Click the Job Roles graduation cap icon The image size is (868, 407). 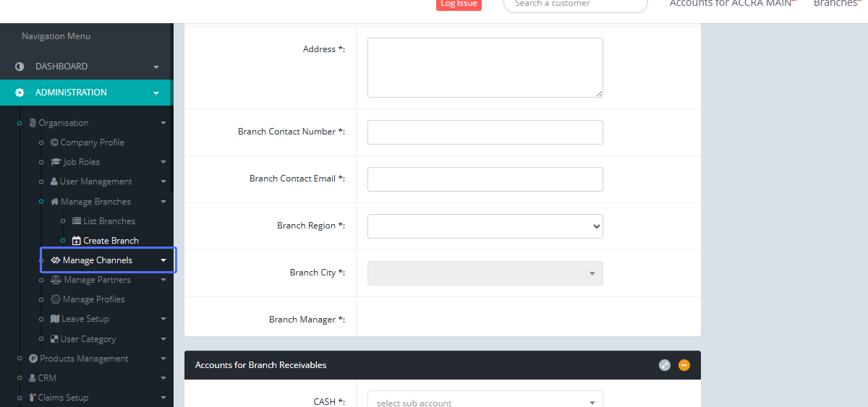[x=56, y=162]
